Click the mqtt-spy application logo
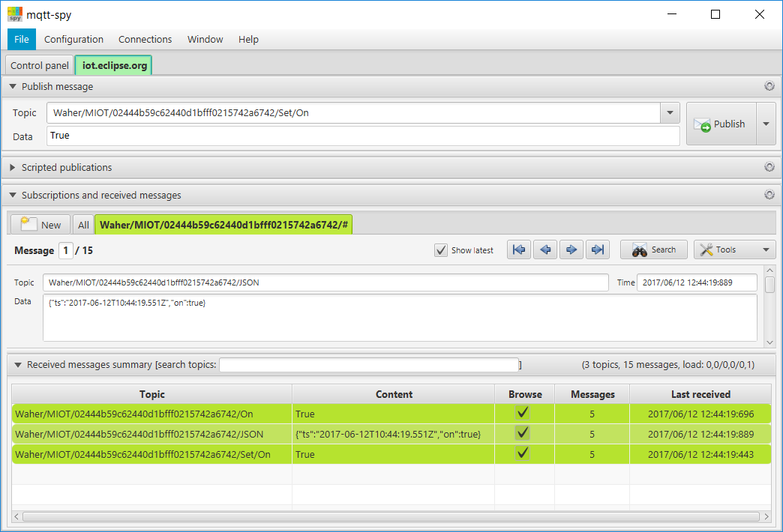The image size is (783, 532). tap(15, 14)
